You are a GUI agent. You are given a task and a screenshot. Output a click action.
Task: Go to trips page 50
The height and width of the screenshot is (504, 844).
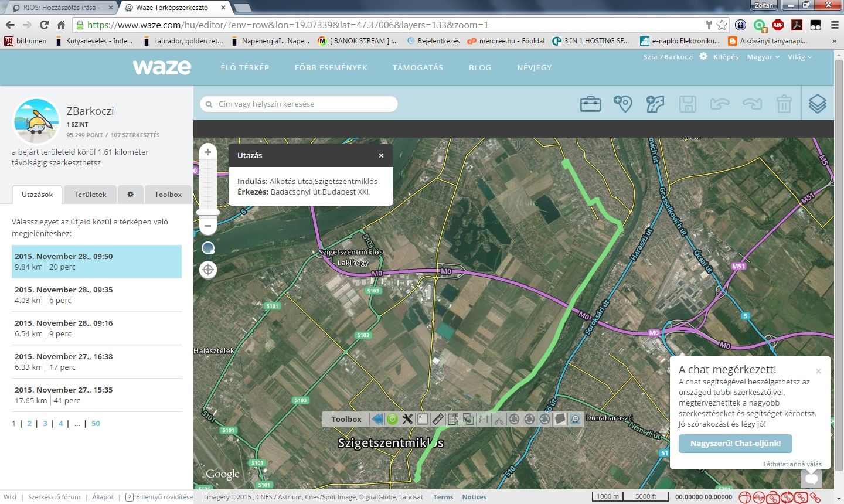(96, 423)
